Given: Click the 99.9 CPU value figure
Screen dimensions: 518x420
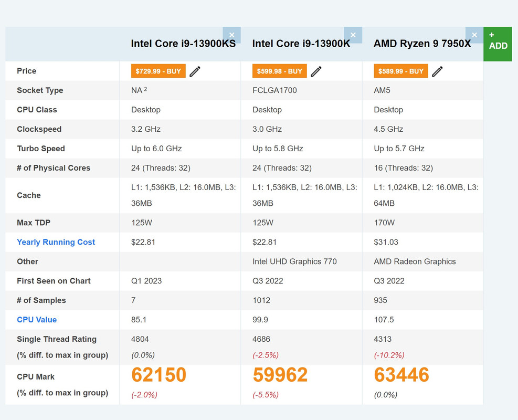Looking at the screenshot, I should point(260,320).
